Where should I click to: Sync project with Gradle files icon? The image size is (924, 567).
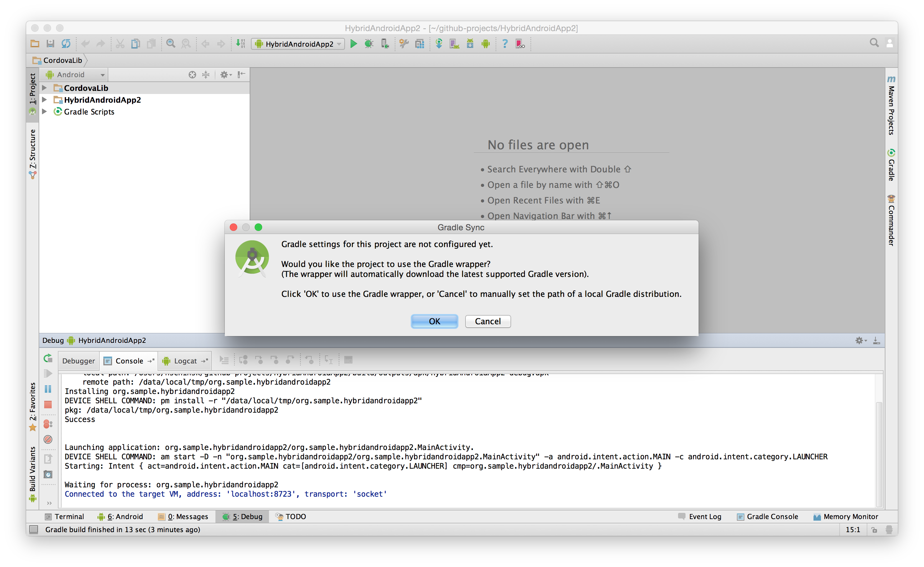point(439,44)
